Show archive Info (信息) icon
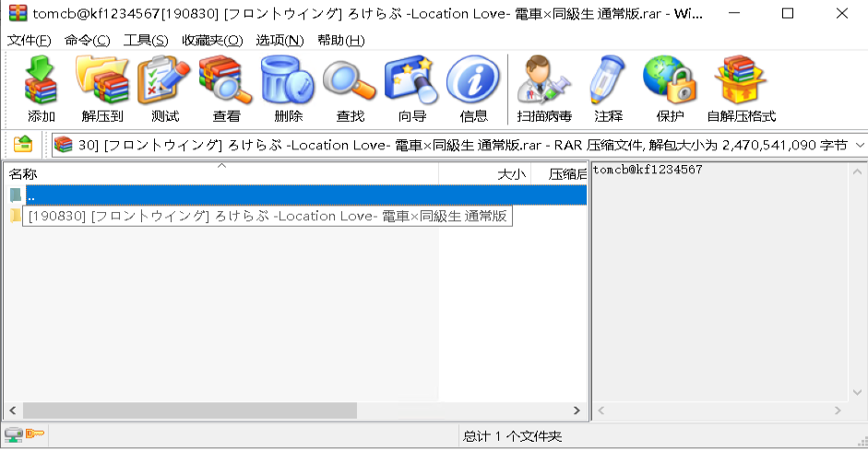Image resolution: width=868 pixels, height=450 pixels. [x=473, y=89]
